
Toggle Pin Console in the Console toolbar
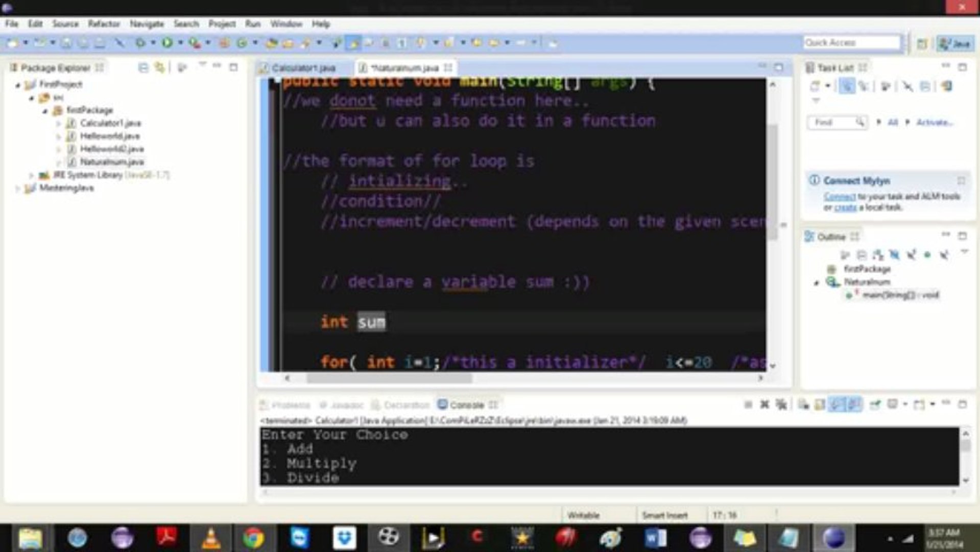point(854,404)
